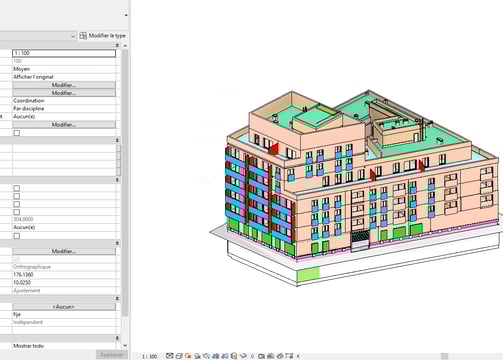
Task: Toggle the Shadows icon in view control bar
Action: tap(198, 356)
